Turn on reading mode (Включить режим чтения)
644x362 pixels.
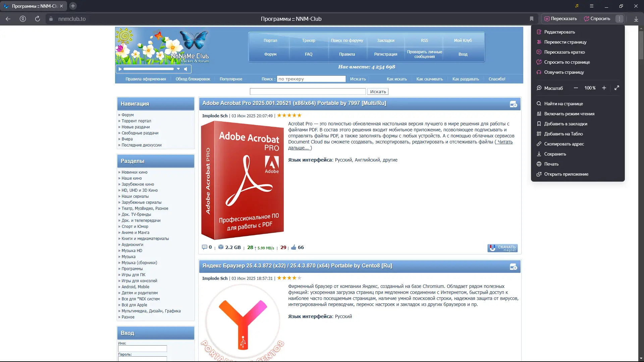(569, 114)
